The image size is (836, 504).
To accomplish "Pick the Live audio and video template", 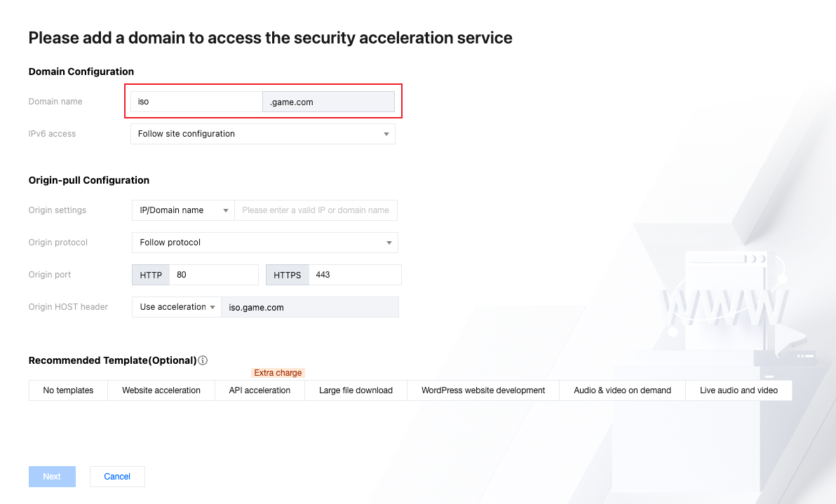I will pyautogui.click(x=739, y=390).
